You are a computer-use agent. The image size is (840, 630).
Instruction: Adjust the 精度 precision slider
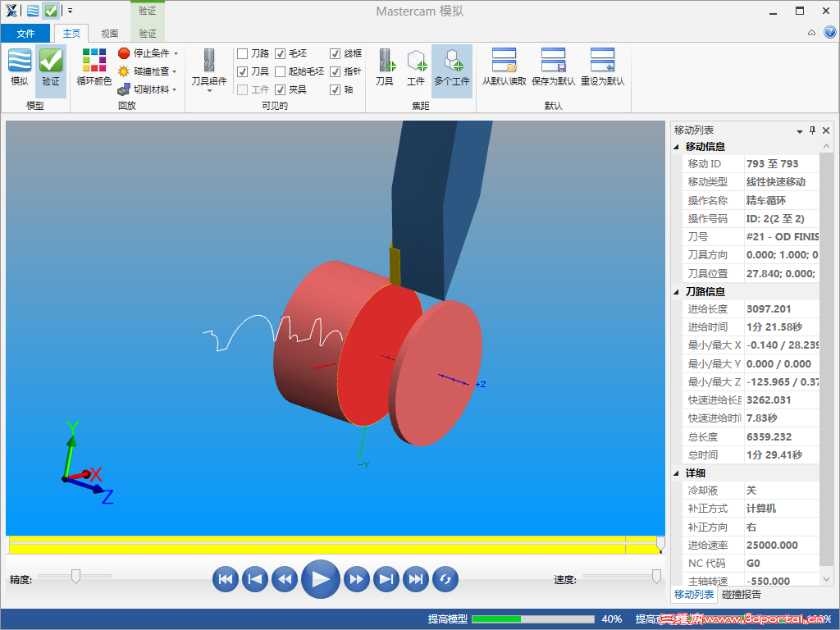click(75, 577)
